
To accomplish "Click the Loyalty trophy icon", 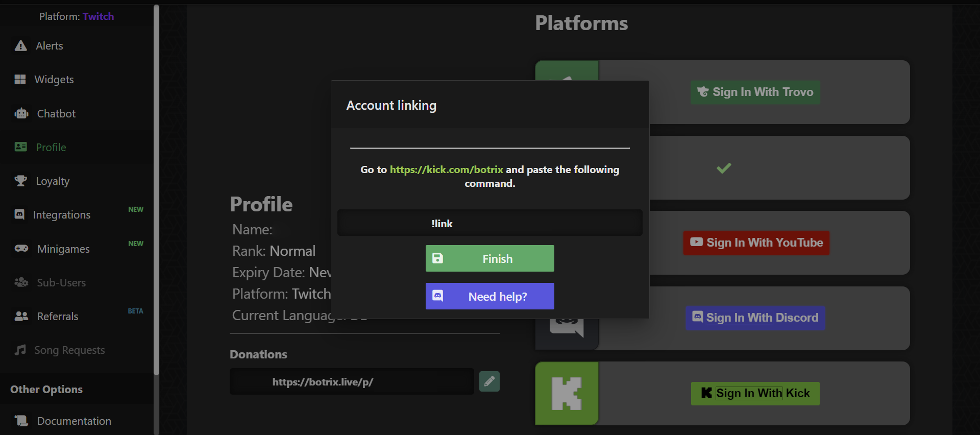I will point(21,181).
